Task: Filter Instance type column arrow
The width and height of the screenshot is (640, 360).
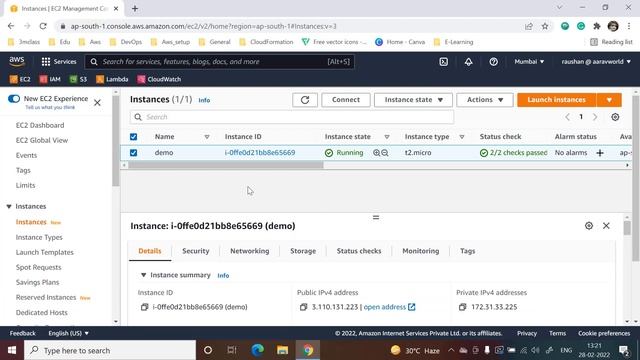Action: (x=462, y=137)
